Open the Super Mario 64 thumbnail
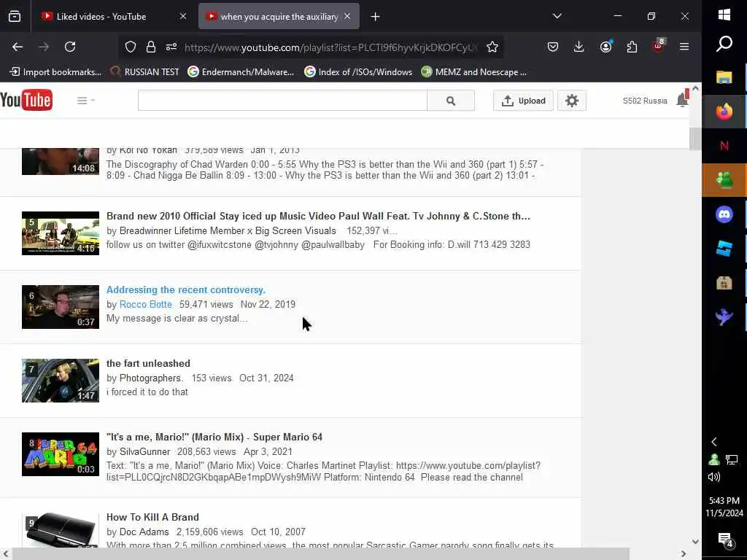Screen dimensions: 747x560 pyautogui.click(x=61, y=454)
